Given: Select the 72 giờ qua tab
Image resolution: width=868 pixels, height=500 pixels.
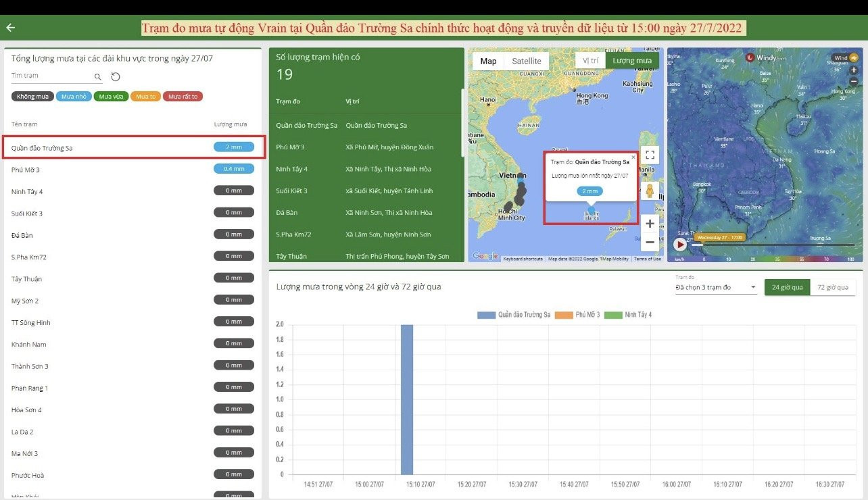Looking at the screenshot, I should click(832, 287).
